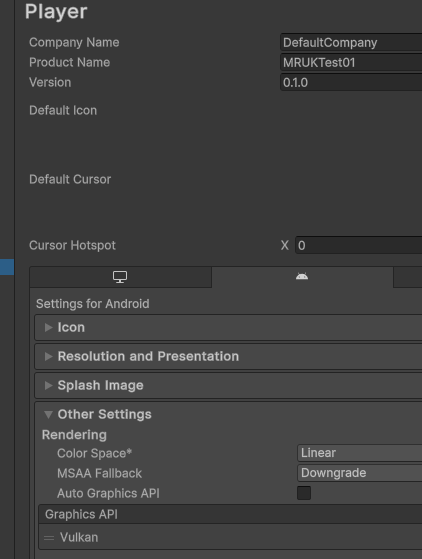Image resolution: width=422 pixels, height=559 pixels.
Task: Click the Product Name field MRUKTest01
Action: [x=351, y=63]
